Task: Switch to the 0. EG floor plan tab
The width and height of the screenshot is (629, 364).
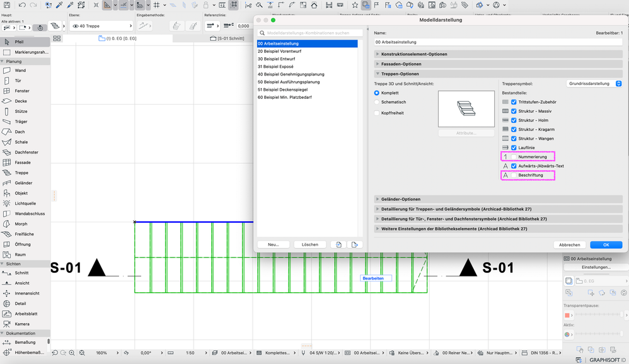Action: (x=117, y=38)
